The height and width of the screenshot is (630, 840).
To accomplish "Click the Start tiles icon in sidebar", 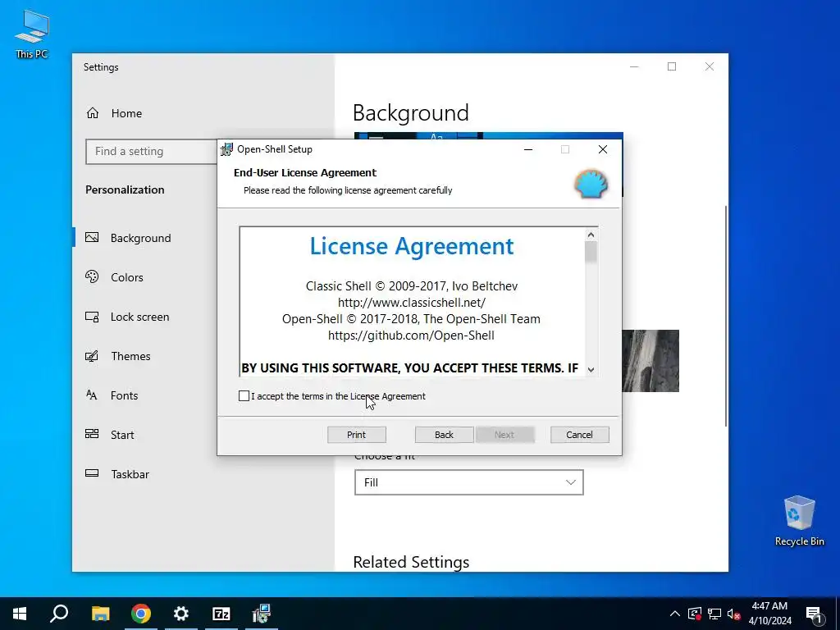I will [x=92, y=433].
